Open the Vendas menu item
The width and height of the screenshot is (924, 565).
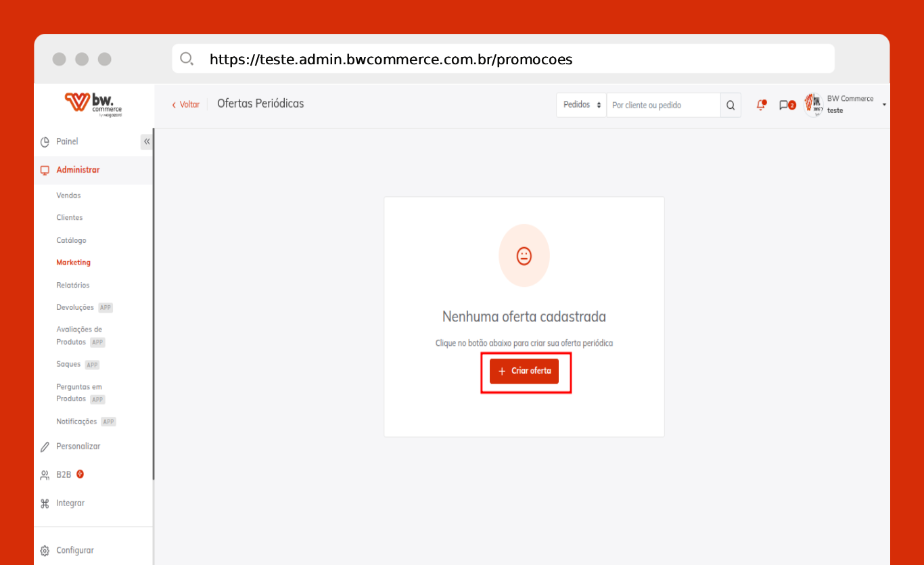[68, 196]
